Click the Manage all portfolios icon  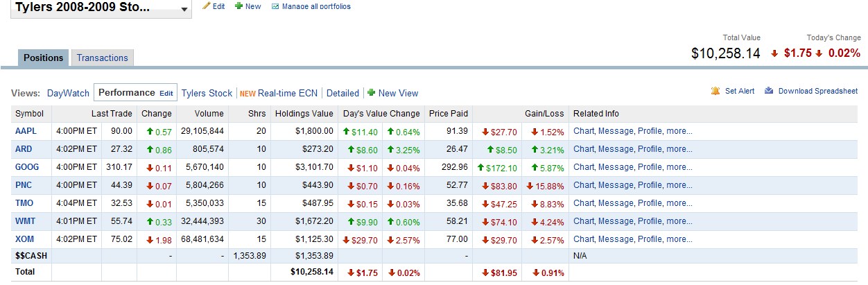(x=275, y=6)
